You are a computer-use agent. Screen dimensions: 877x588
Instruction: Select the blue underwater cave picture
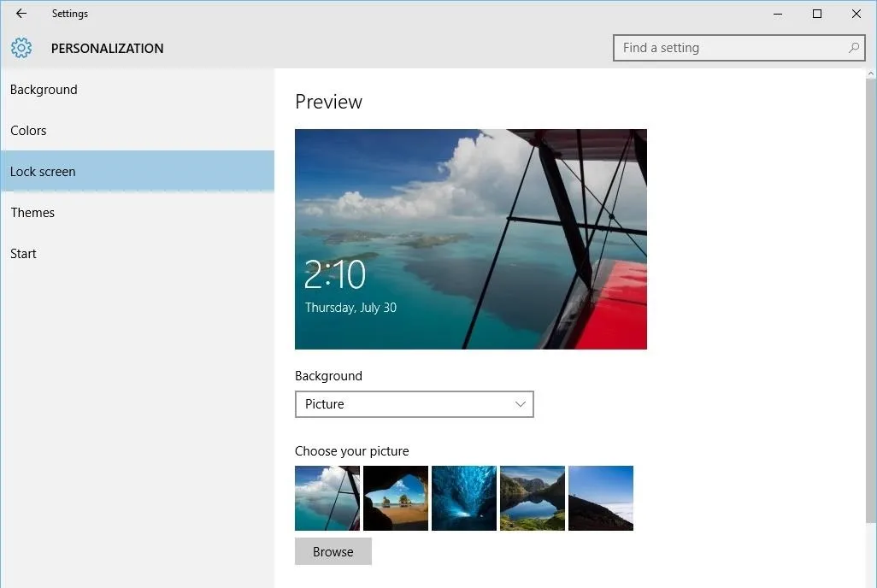pos(464,498)
